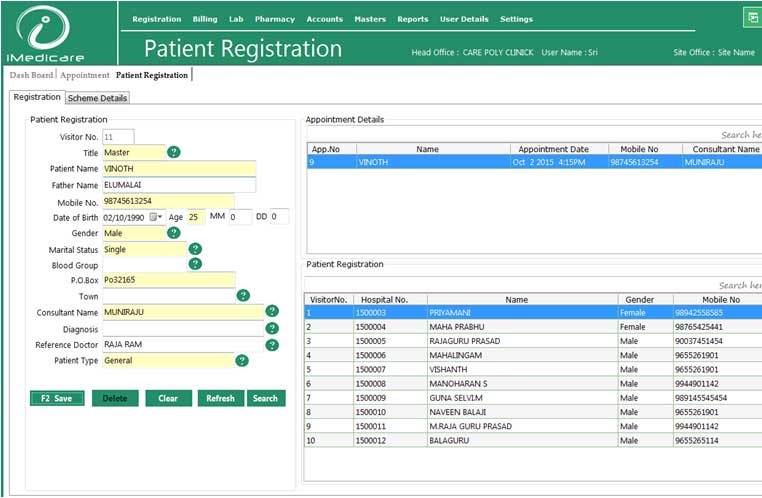Click the Clear button
This screenshot has height=498, width=762.
[x=168, y=398]
